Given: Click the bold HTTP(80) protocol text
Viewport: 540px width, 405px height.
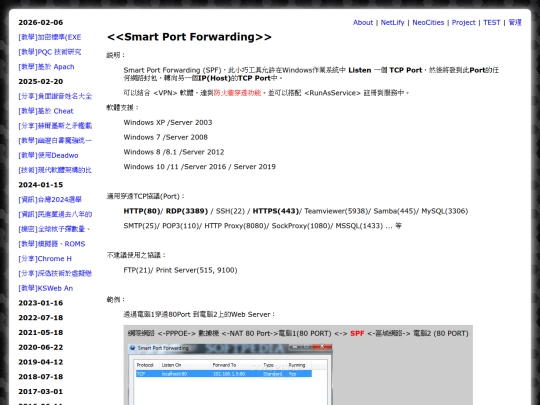Looking at the screenshot, I should [x=142, y=211].
